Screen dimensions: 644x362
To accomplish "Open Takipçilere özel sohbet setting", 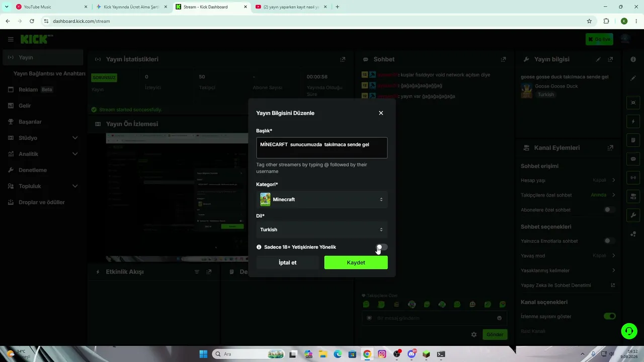I will tap(568, 195).
